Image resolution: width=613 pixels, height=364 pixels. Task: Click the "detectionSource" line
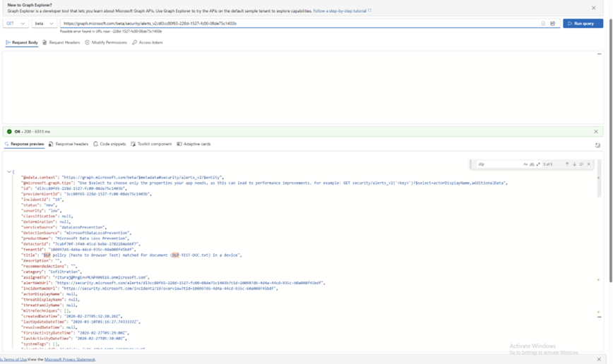[76, 233]
